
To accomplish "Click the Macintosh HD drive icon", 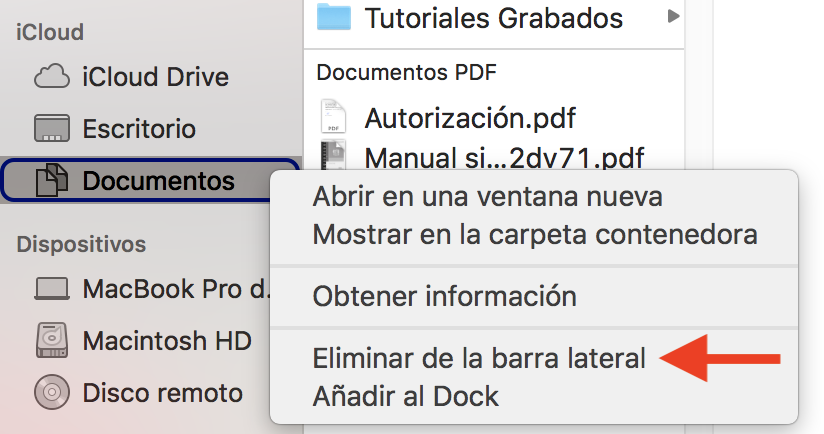I will 52,340.
